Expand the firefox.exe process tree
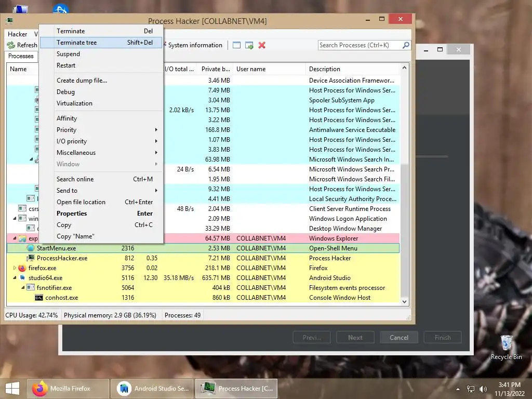This screenshot has width=532, height=399. pyautogui.click(x=15, y=268)
